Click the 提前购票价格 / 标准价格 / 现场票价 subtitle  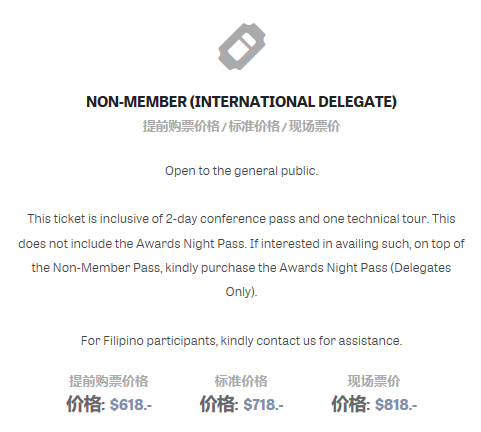point(241,126)
